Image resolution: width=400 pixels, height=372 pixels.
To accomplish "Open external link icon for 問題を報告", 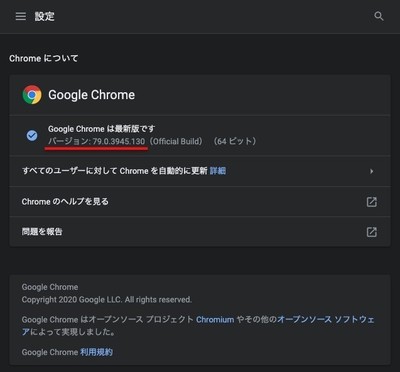I will point(372,232).
